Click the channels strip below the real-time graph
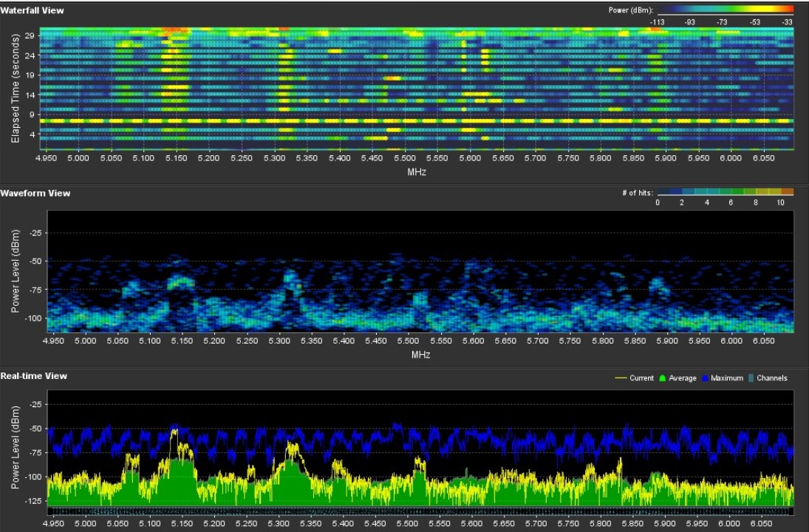Viewport: 809px width, 532px height. tap(420, 511)
